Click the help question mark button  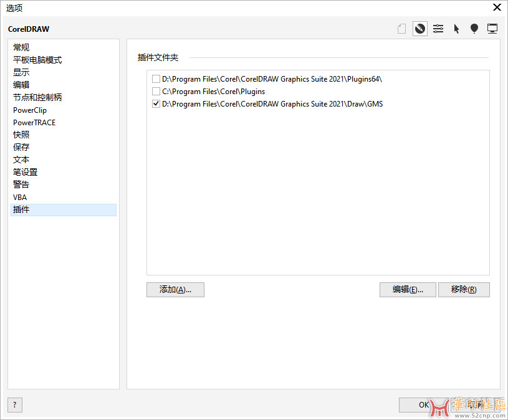(15, 405)
